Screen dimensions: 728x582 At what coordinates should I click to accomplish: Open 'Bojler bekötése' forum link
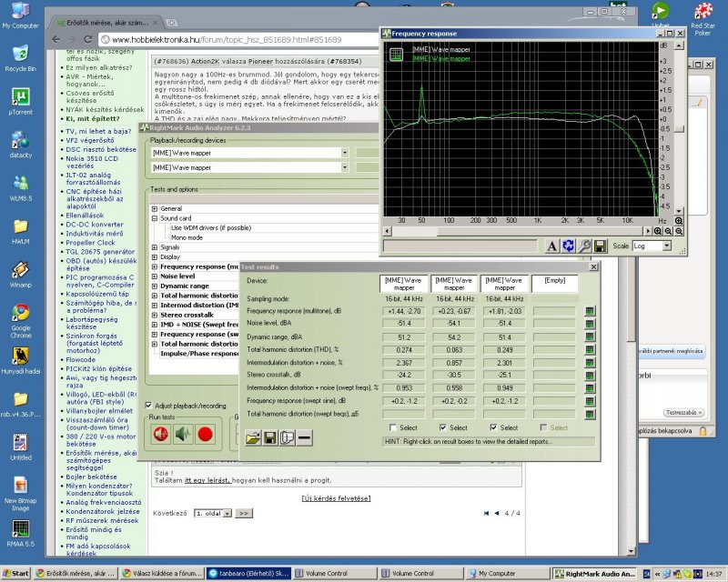tap(91, 477)
